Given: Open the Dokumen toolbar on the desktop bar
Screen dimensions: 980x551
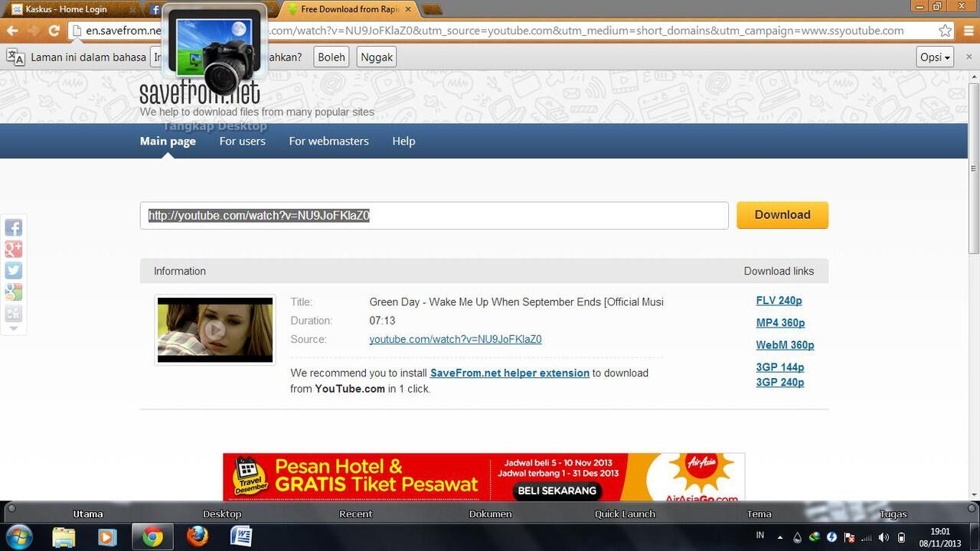Looking at the screenshot, I should click(x=490, y=514).
